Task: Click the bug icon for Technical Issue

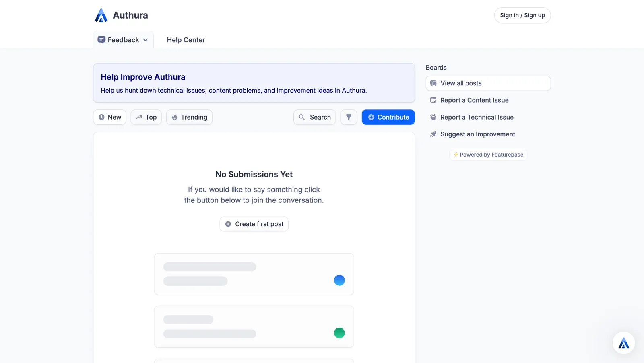Action: point(433,117)
